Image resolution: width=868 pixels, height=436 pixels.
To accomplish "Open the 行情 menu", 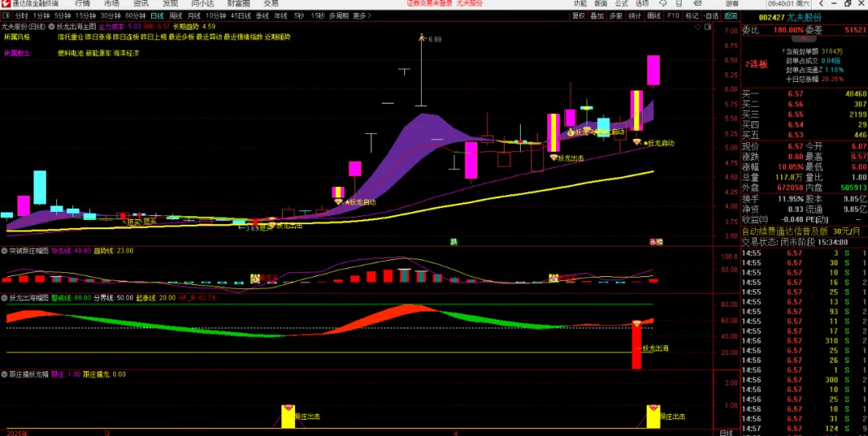I will coord(83,3).
